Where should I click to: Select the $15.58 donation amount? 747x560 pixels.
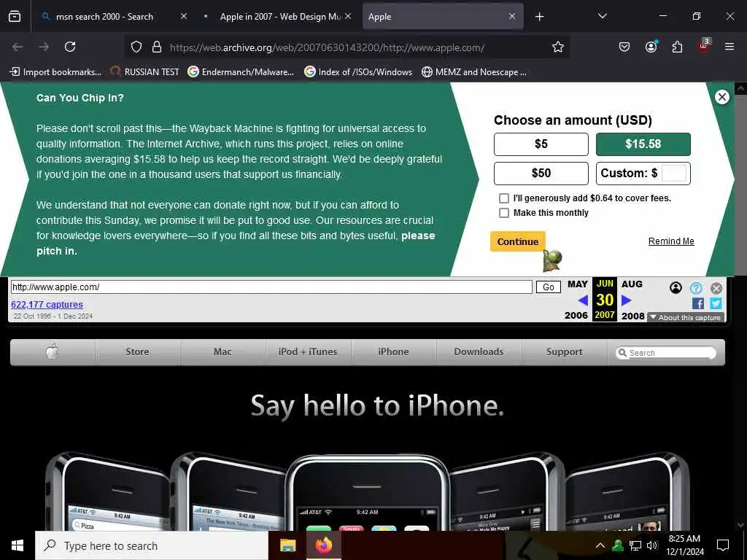pyautogui.click(x=643, y=144)
